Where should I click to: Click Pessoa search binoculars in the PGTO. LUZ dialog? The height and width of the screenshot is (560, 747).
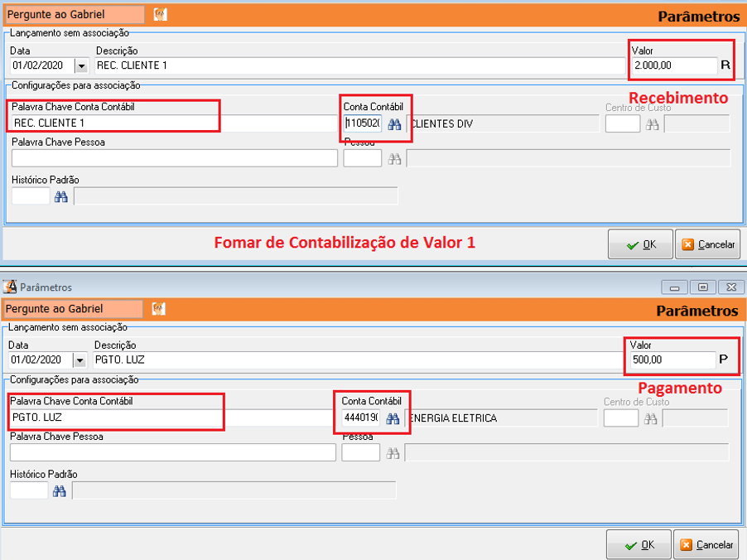[x=393, y=453]
